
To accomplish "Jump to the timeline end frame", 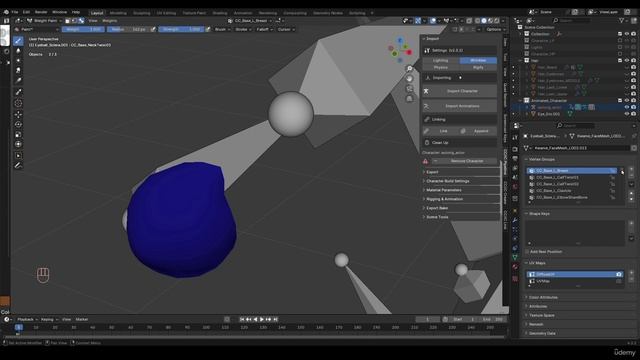I will point(276,319).
